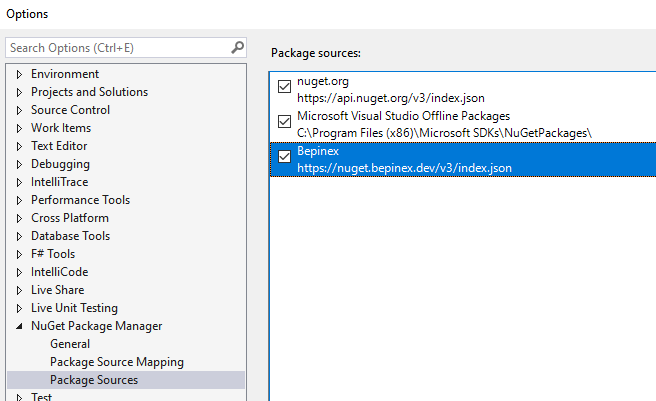Collapse the NuGet Package Manager node
Image resolution: width=656 pixels, height=401 pixels.
(19, 326)
